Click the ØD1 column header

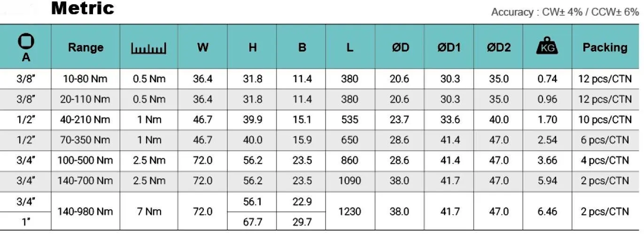click(x=449, y=47)
